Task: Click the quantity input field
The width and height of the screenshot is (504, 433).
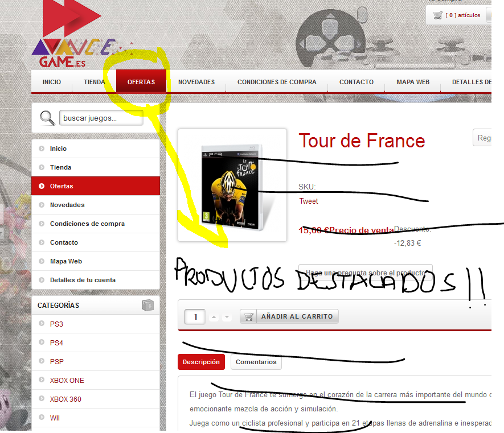Action: [x=195, y=317]
